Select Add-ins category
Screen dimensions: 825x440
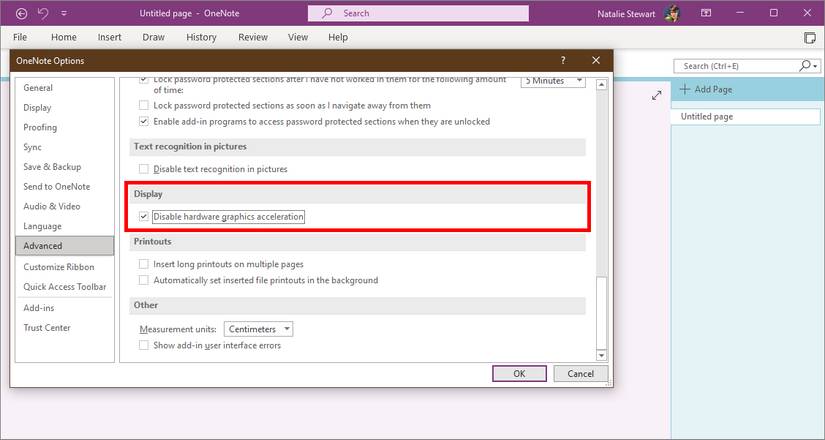point(64,308)
